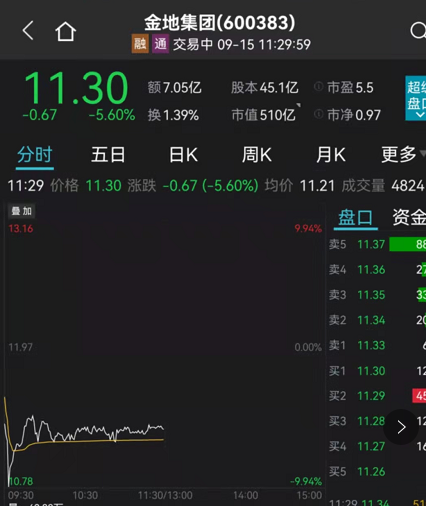Click the 买1 11.30 order row
This screenshot has width=426, height=506.
click(377, 371)
